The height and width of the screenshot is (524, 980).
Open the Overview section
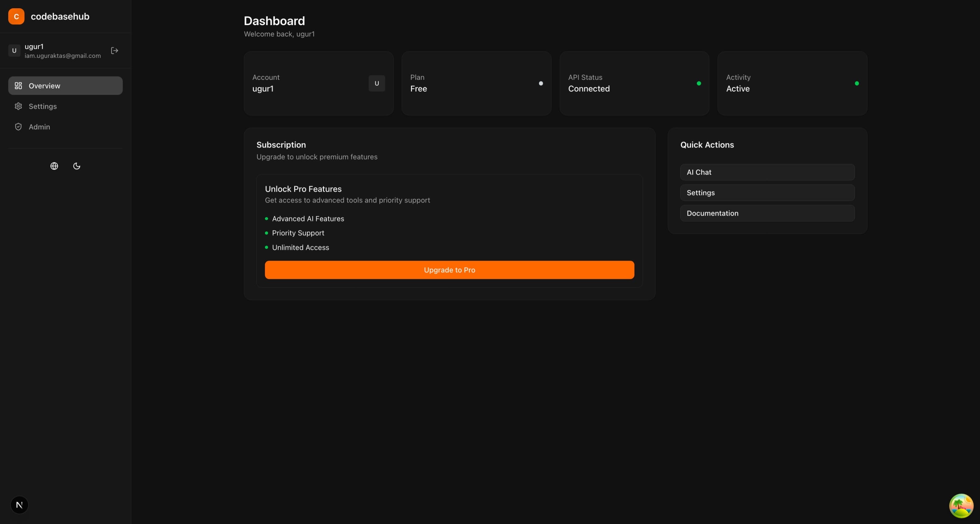45,86
